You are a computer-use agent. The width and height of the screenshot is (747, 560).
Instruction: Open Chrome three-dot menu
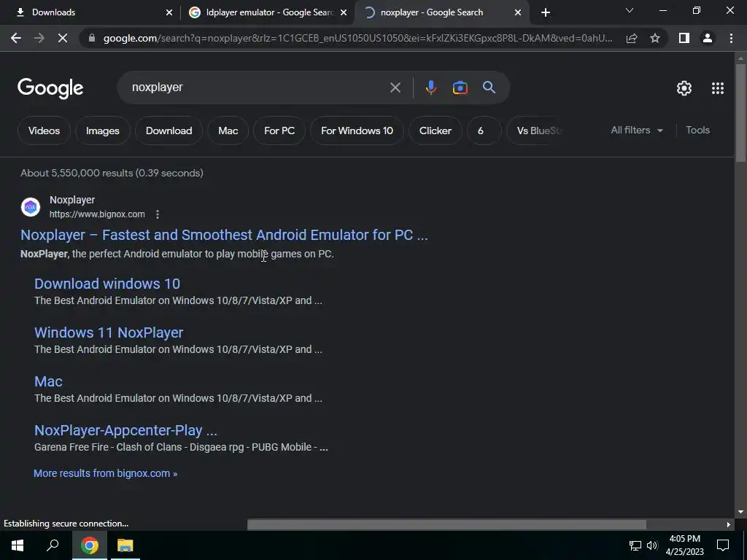(731, 38)
